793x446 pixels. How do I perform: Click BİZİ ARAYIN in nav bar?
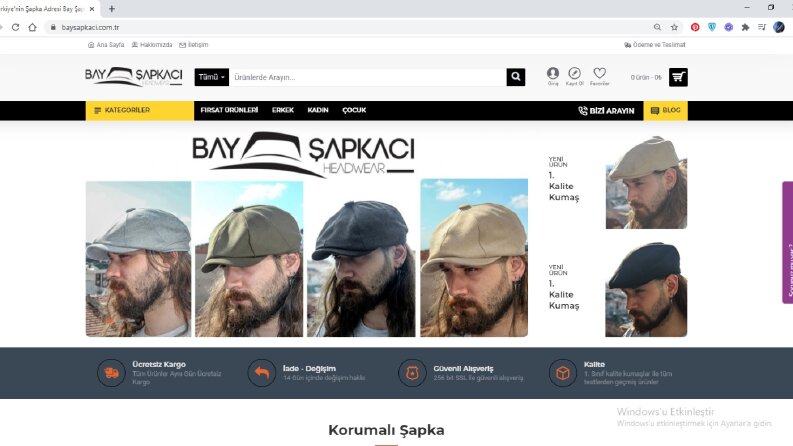pos(606,110)
